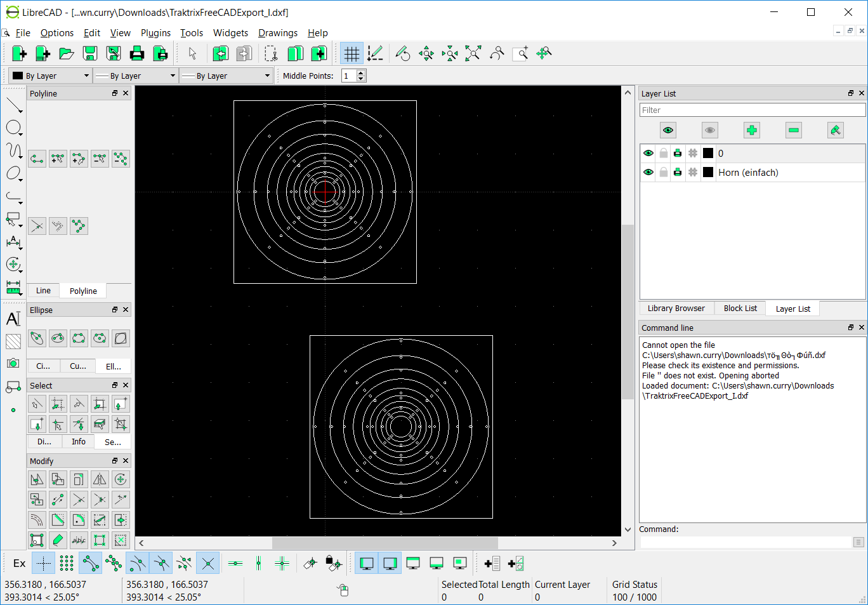This screenshot has height=605, width=868.
Task: Add a new layer with the plus button
Action: tap(753, 130)
